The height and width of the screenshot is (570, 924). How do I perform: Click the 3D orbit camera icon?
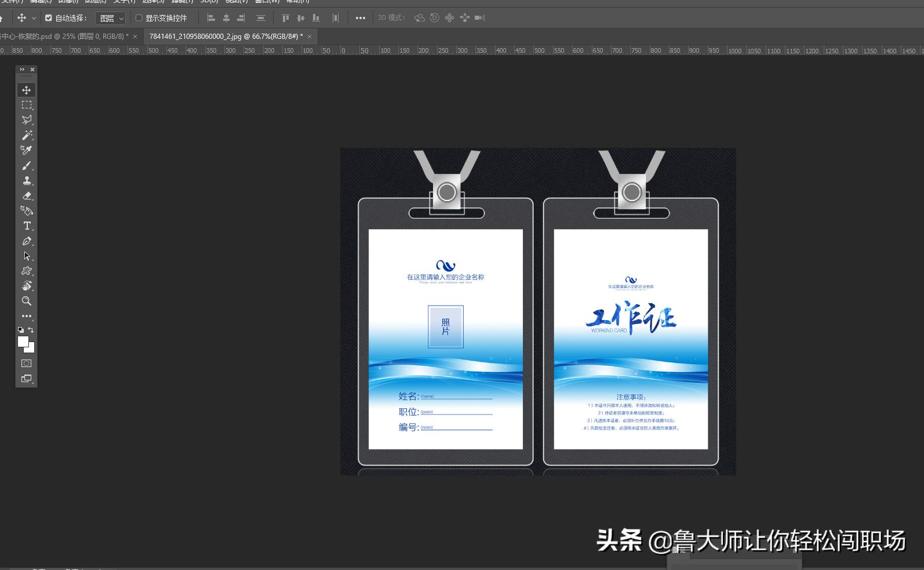coord(420,18)
